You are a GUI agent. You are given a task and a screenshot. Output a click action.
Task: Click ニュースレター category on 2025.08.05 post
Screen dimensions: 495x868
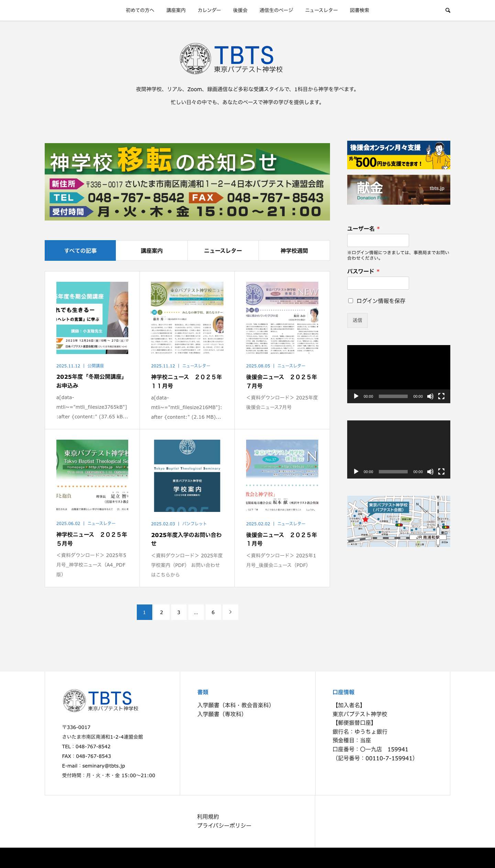(291, 366)
